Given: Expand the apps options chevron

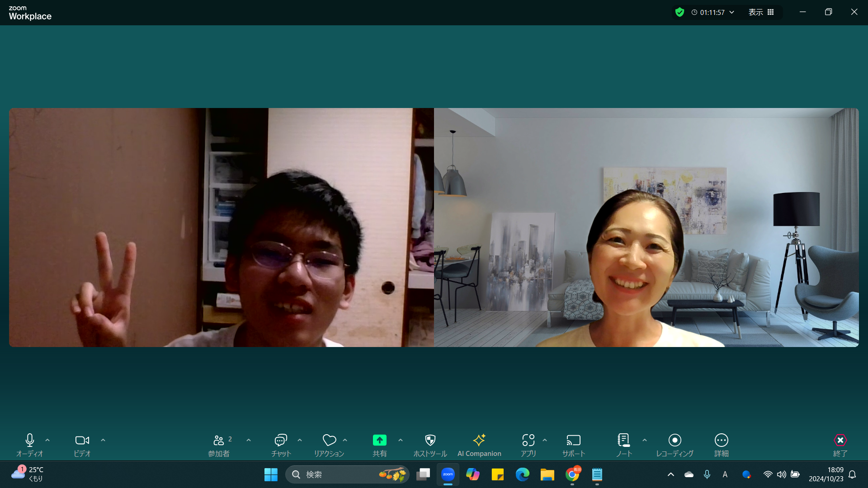Looking at the screenshot, I should tap(545, 440).
